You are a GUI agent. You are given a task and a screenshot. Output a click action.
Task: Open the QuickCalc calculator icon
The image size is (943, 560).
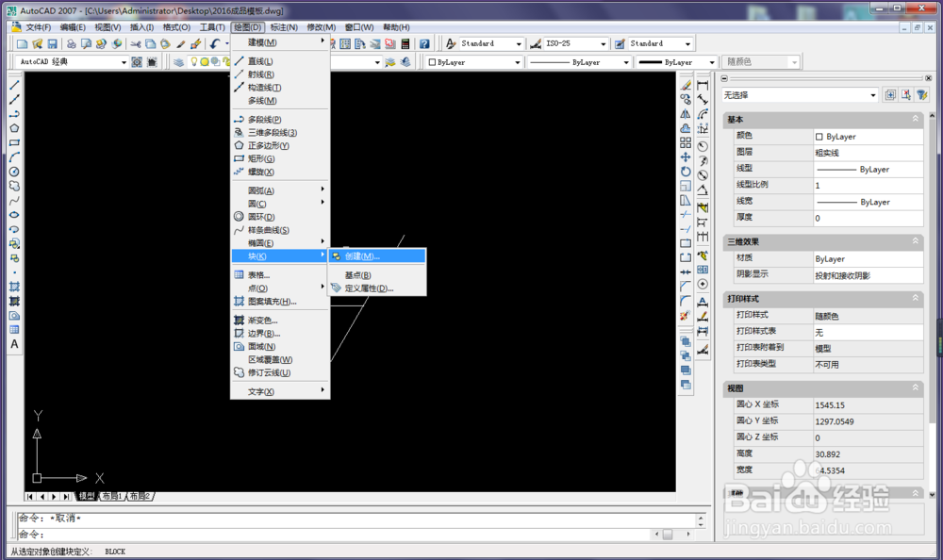point(405,44)
